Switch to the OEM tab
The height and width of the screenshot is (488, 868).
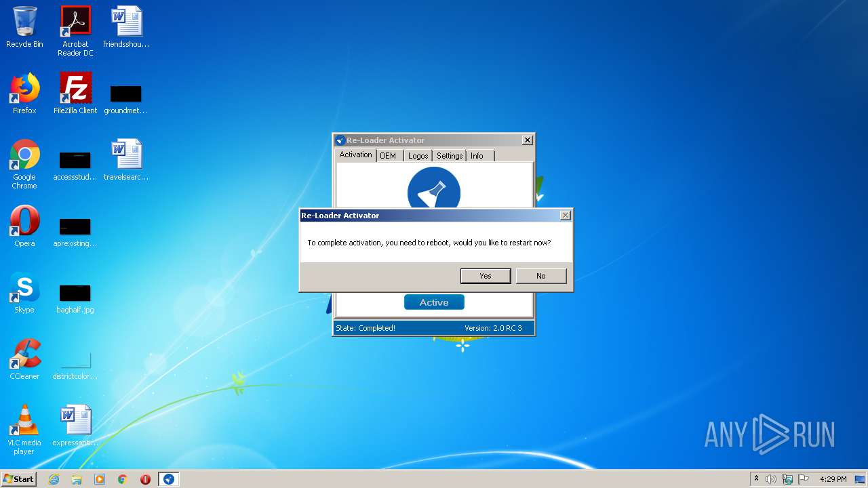point(388,156)
